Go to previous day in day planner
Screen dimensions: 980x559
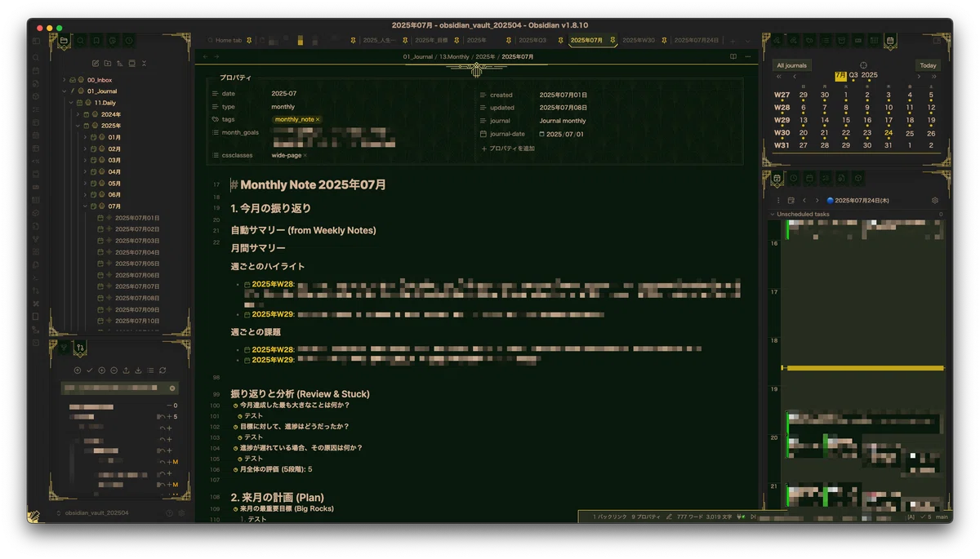(804, 200)
